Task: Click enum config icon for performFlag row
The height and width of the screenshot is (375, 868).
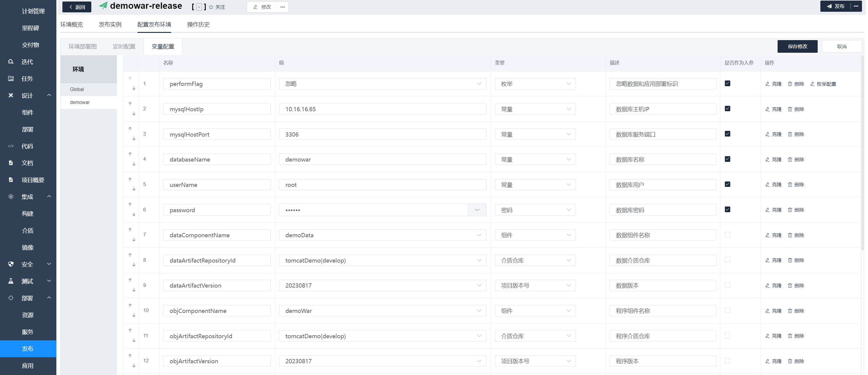Action: point(813,84)
